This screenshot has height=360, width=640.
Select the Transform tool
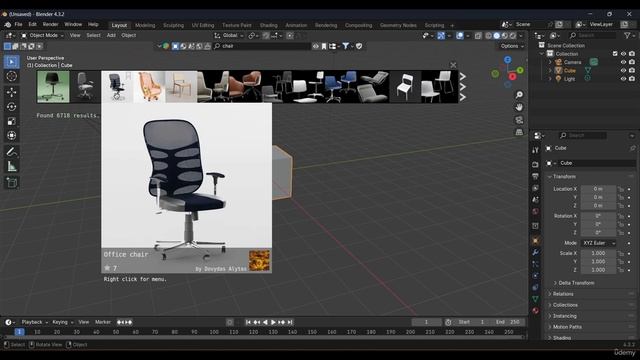coord(11,136)
